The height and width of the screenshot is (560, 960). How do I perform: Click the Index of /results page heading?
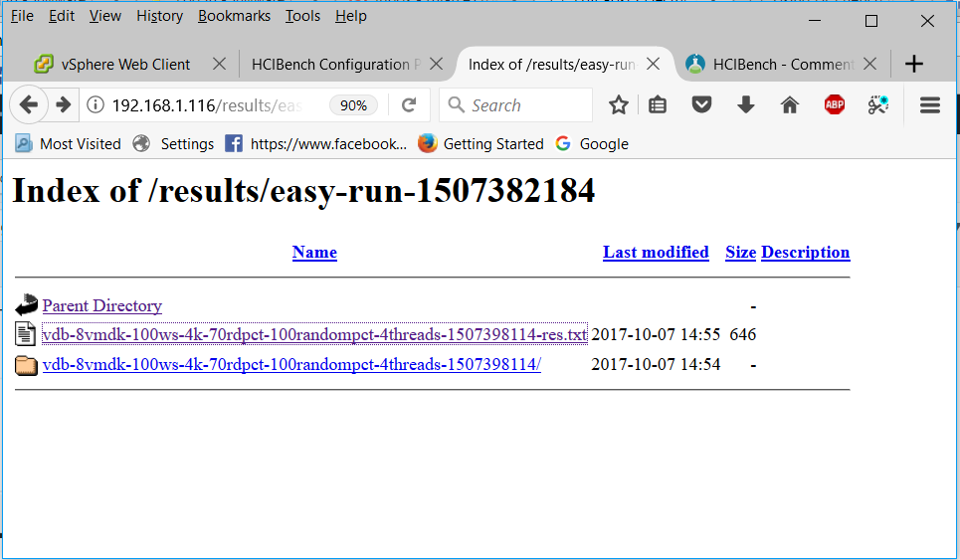(303, 190)
